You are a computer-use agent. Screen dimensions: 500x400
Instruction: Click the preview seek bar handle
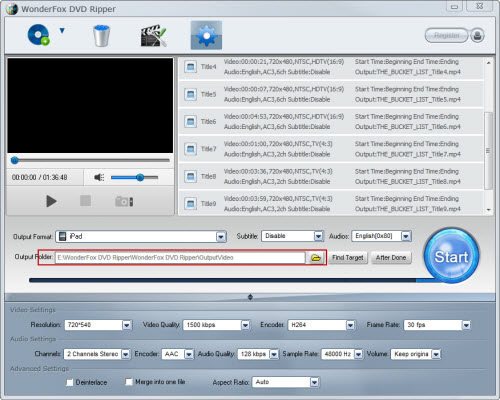pyautogui.click(x=15, y=160)
